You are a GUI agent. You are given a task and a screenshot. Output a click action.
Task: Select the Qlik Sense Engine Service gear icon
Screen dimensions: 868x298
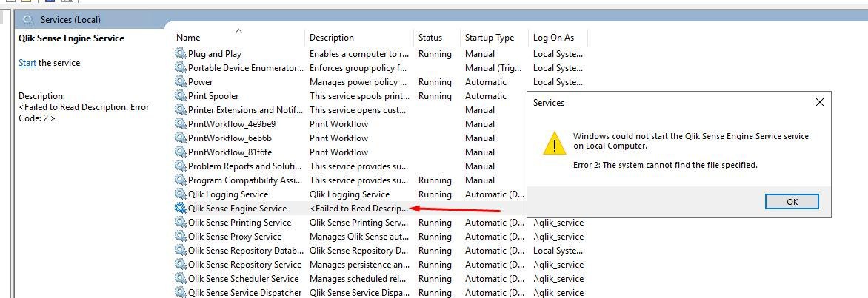[181, 209]
